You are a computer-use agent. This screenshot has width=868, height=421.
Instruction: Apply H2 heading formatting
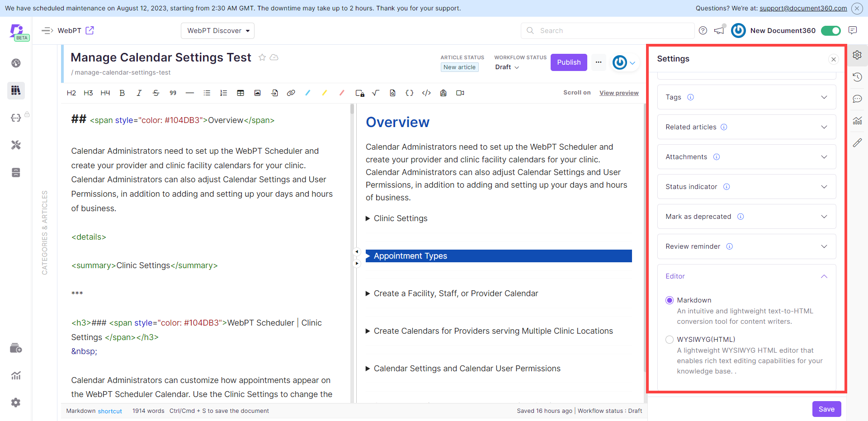click(71, 93)
